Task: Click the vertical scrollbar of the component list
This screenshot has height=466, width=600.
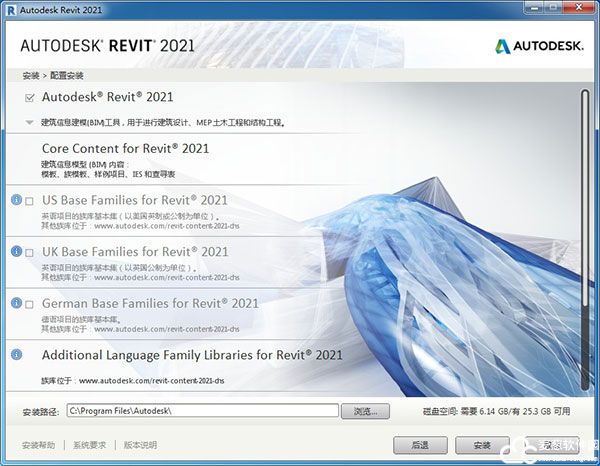Action: point(585,180)
